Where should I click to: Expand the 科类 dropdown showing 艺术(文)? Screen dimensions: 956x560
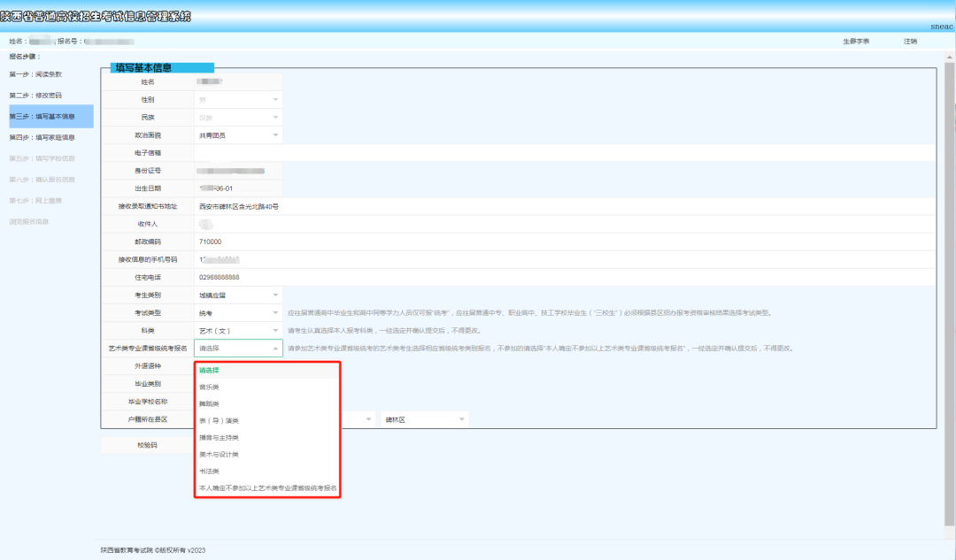pos(238,330)
